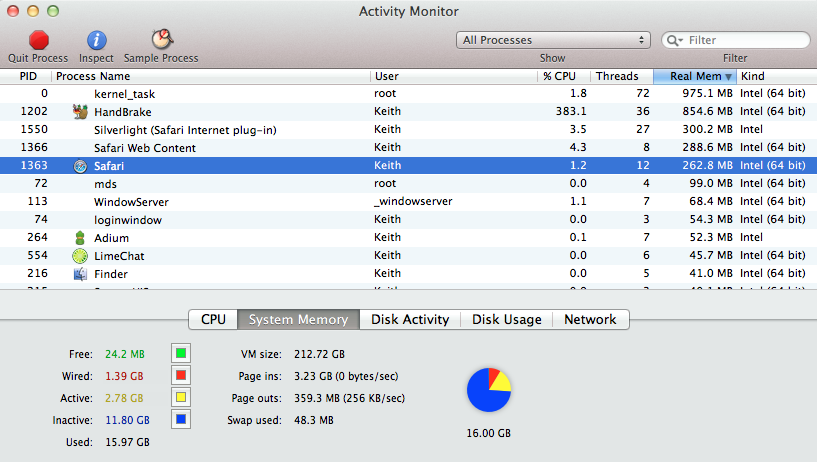The height and width of the screenshot is (462, 817).
Task: Select the Adium process name
Action: click(112, 238)
